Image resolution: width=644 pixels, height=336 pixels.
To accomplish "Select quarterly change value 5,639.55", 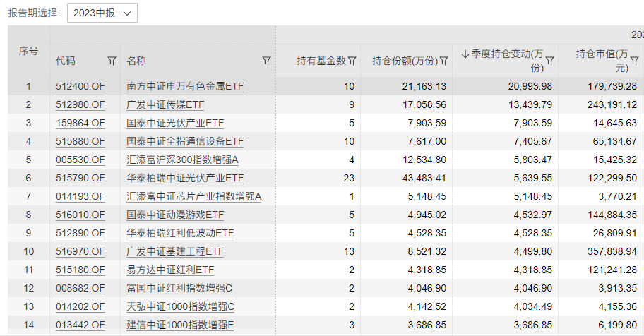I will coord(532,178).
